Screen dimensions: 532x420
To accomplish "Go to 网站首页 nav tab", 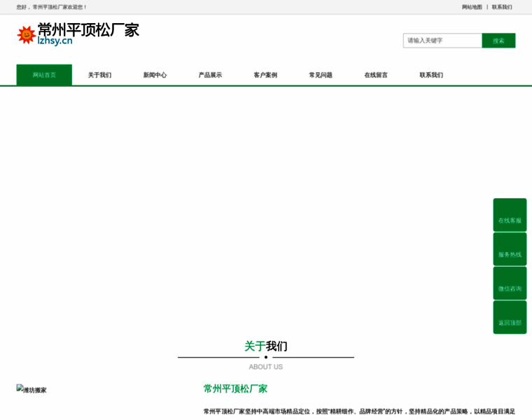I will (44, 75).
